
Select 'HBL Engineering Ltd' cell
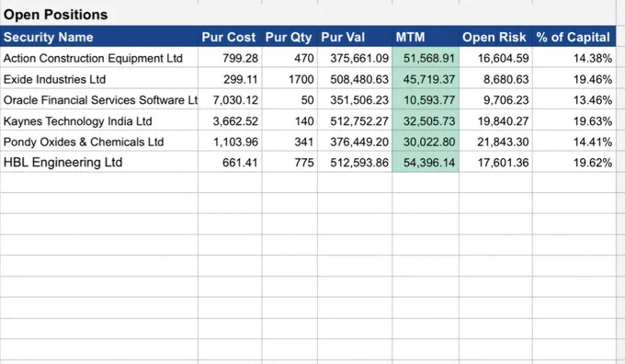(x=99, y=163)
